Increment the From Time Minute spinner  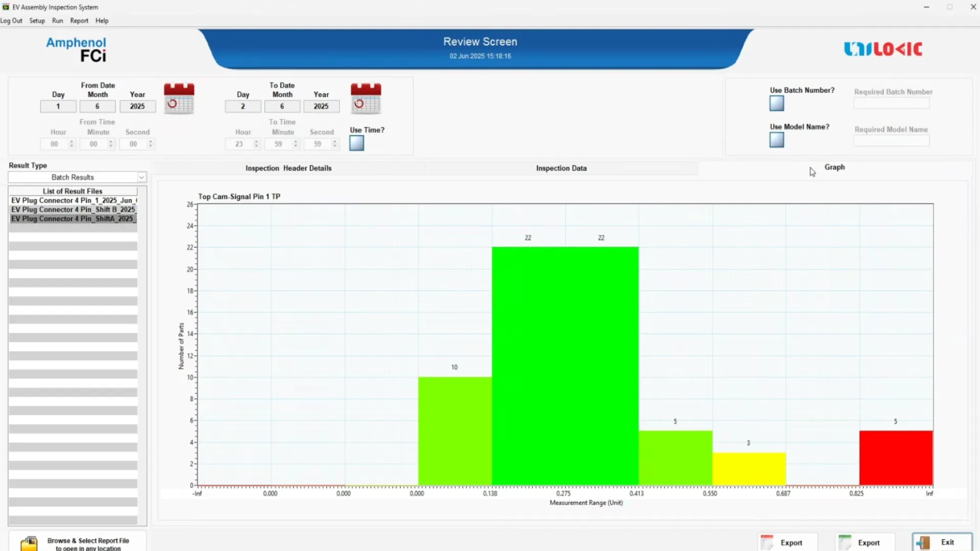[x=111, y=141]
